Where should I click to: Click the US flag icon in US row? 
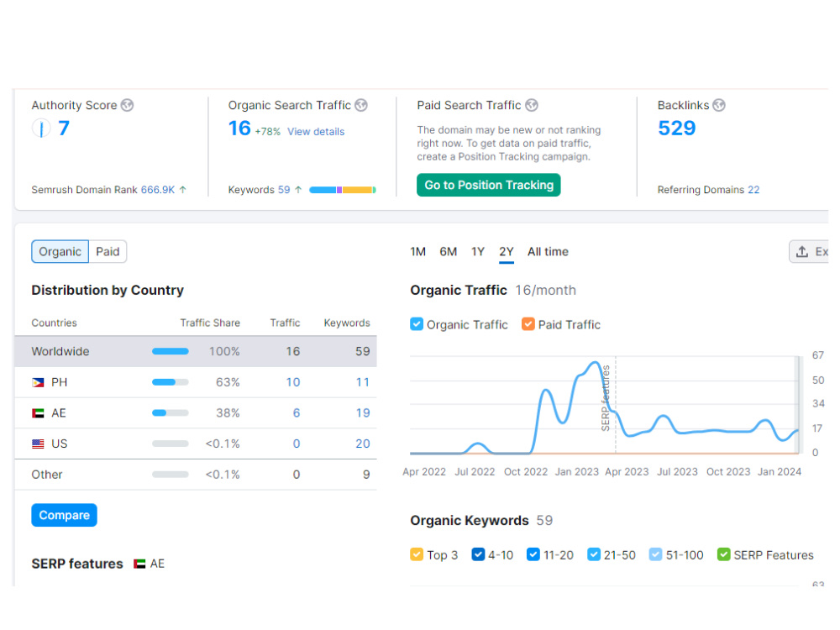click(x=38, y=444)
